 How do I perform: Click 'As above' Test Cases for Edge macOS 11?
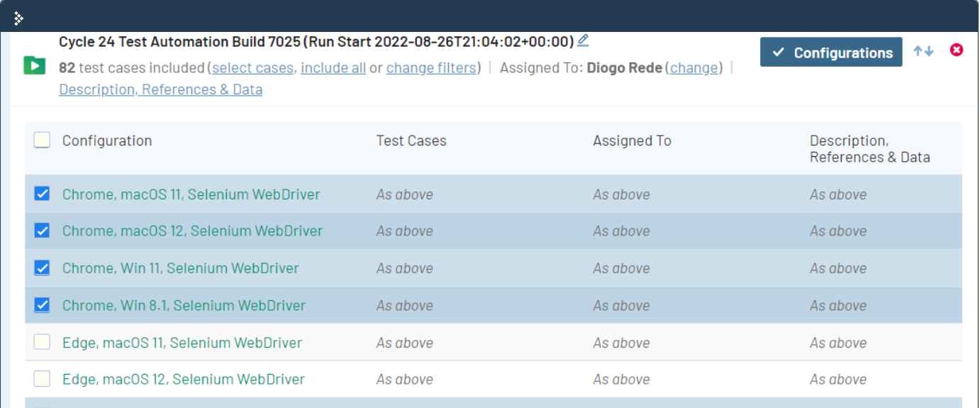404,343
